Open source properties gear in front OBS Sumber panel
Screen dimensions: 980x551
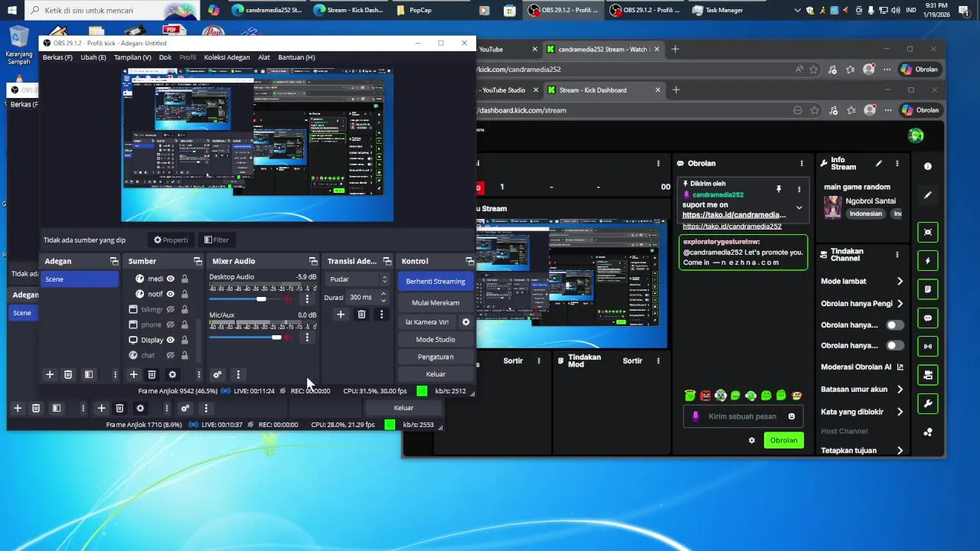point(172,374)
